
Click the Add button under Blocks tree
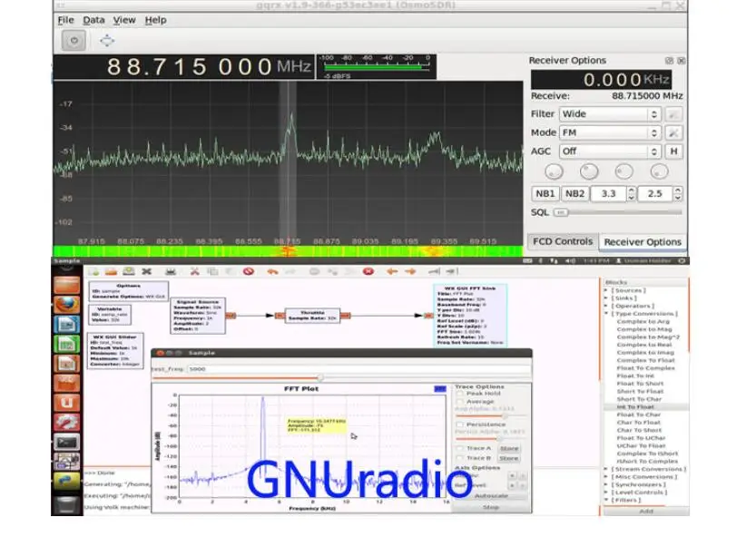pyautogui.click(x=645, y=511)
